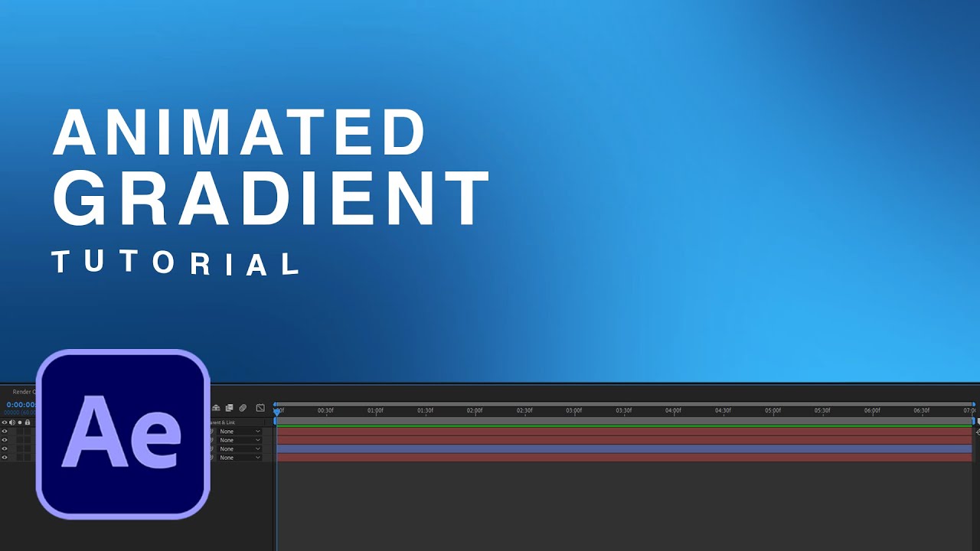Click the 05:30f time ruler label
980x551 pixels.
click(822, 410)
